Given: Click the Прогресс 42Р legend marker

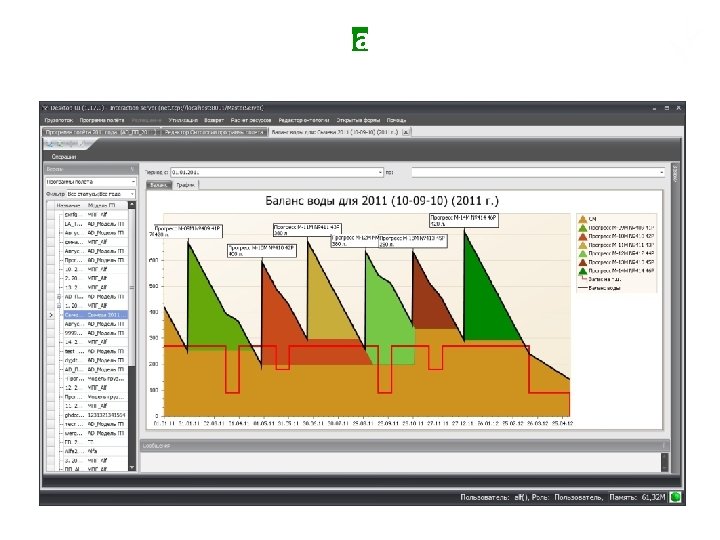Looking at the screenshot, I should pyautogui.click(x=583, y=236).
